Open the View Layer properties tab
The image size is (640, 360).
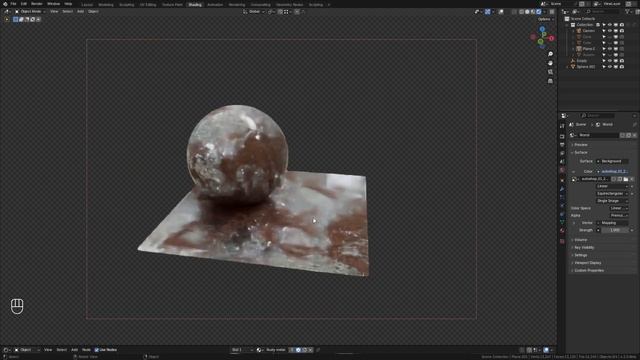pos(562,153)
